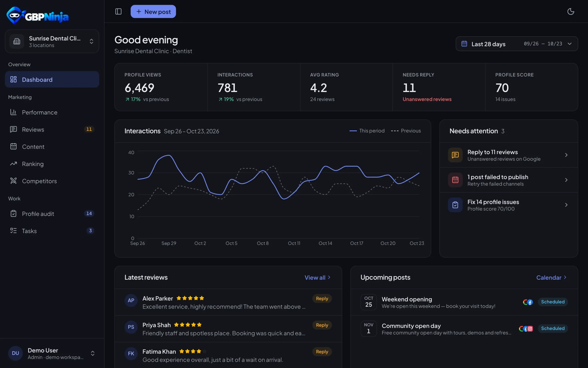Switch theme with the moon icon

571,11
